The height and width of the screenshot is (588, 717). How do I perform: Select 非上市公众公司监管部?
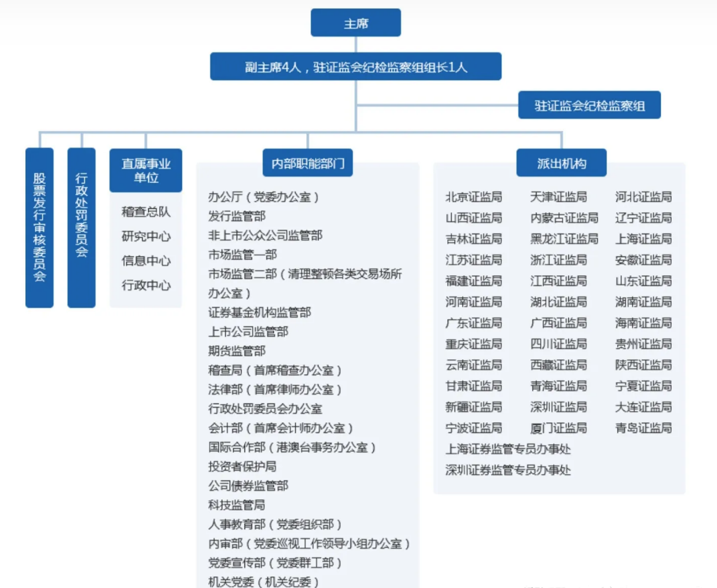coord(265,235)
